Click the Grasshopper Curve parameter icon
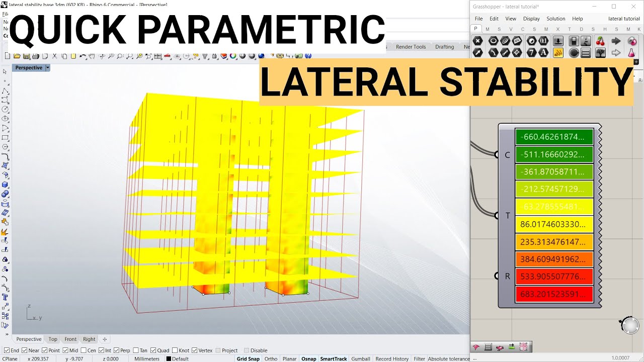This screenshot has height=362, width=644. [505, 41]
